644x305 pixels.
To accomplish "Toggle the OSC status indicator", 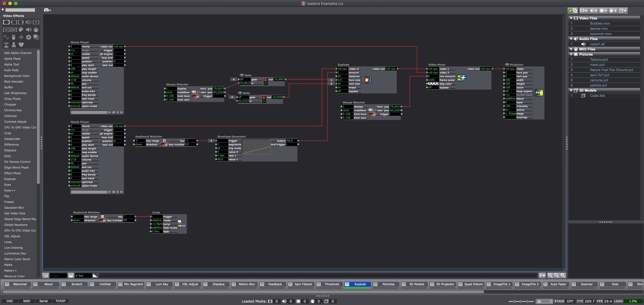I will (10, 301).
